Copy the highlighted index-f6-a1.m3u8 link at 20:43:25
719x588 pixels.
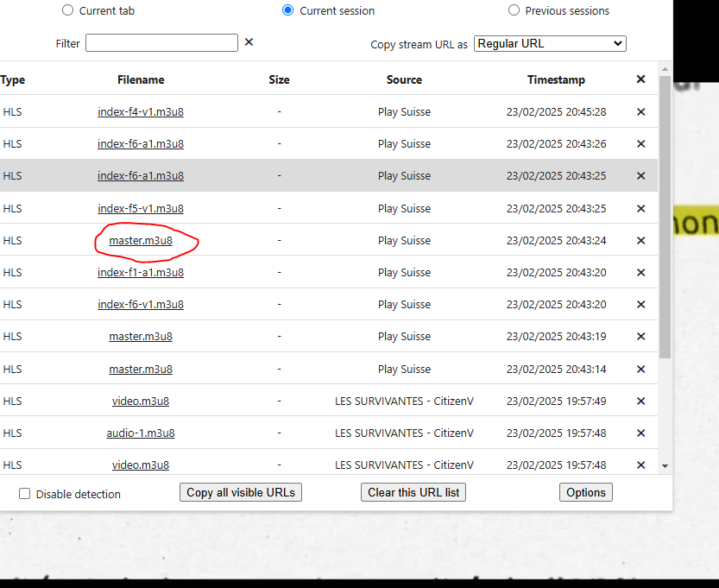point(141,175)
